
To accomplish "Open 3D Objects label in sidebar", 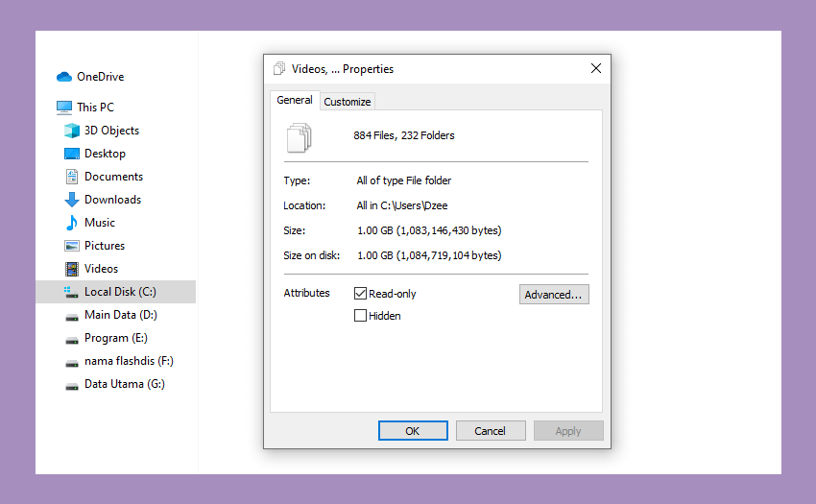I will click(112, 131).
